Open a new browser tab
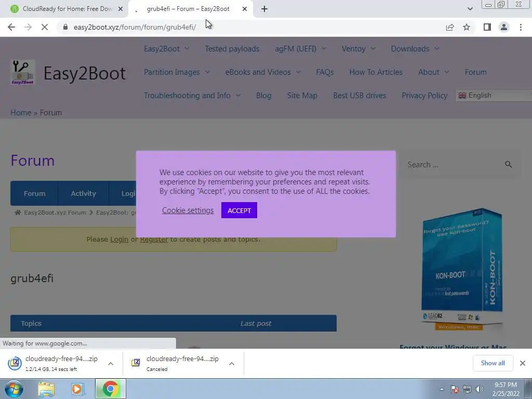 tap(264, 9)
